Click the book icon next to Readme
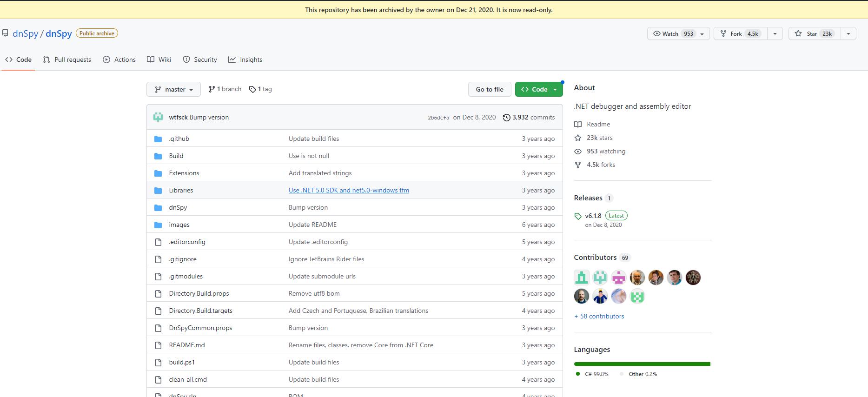The height and width of the screenshot is (397, 868). click(x=578, y=124)
